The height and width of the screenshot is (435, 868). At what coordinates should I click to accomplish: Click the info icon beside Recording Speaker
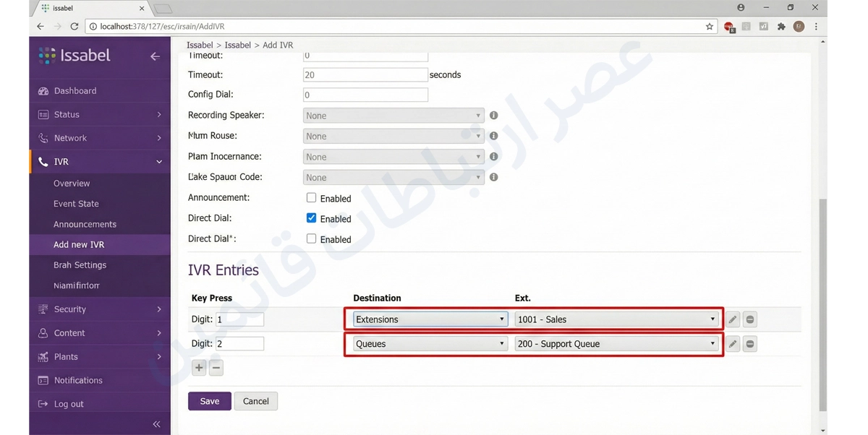tap(493, 114)
